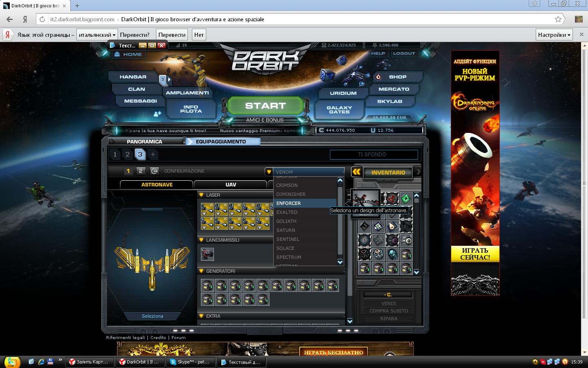The width and height of the screenshot is (588, 368).
Task: Switch to the EQUIPAGGIAMENTO tab
Action: click(x=223, y=141)
